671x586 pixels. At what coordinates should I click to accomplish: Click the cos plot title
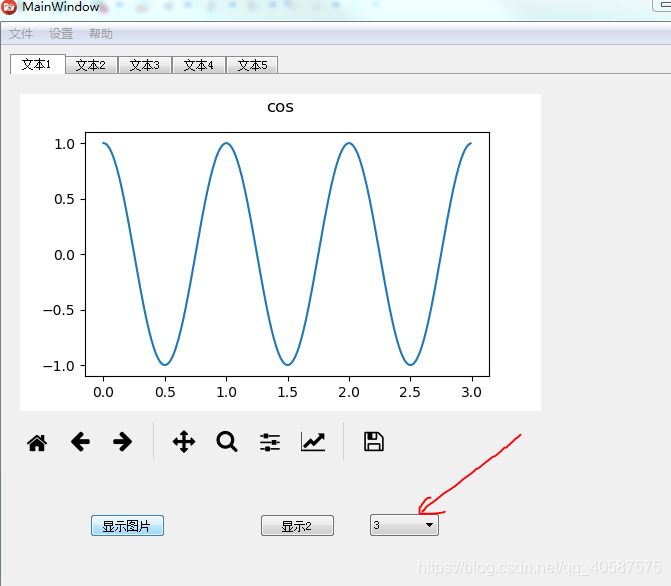click(x=280, y=107)
